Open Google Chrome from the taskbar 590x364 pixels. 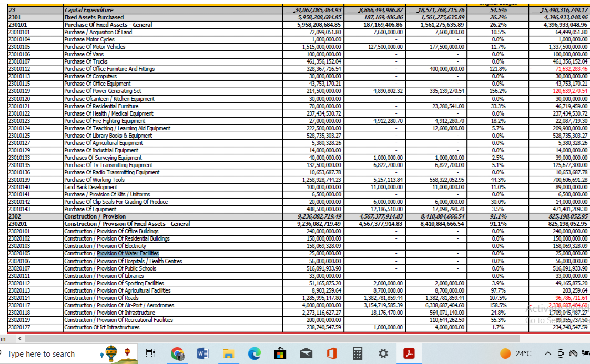coord(177,353)
